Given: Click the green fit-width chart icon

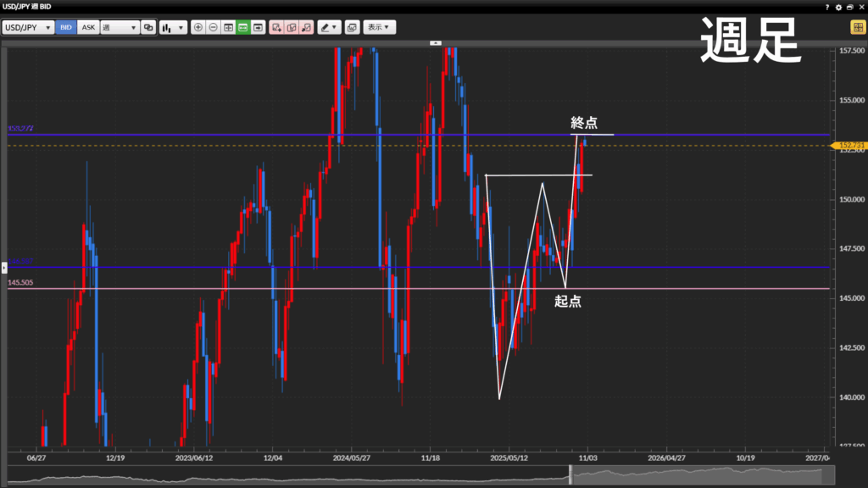Looking at the screenshot, I should (x=242, y=27).
